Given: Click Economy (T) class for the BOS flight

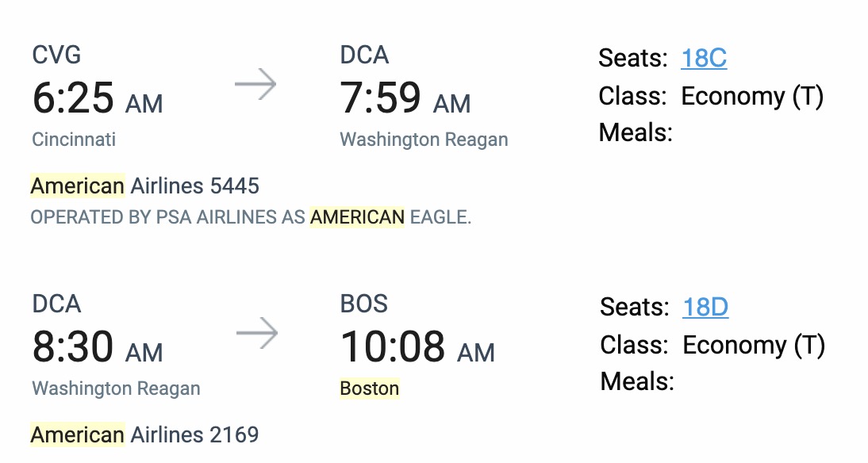Looking at the screenshot, I should pyautogui.click(x=754, y=345).
